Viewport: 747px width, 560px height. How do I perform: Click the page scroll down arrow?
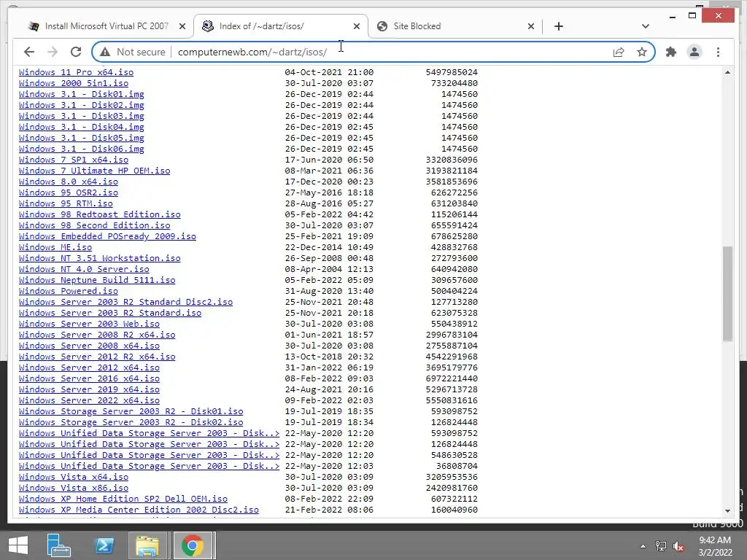[727, 510]
